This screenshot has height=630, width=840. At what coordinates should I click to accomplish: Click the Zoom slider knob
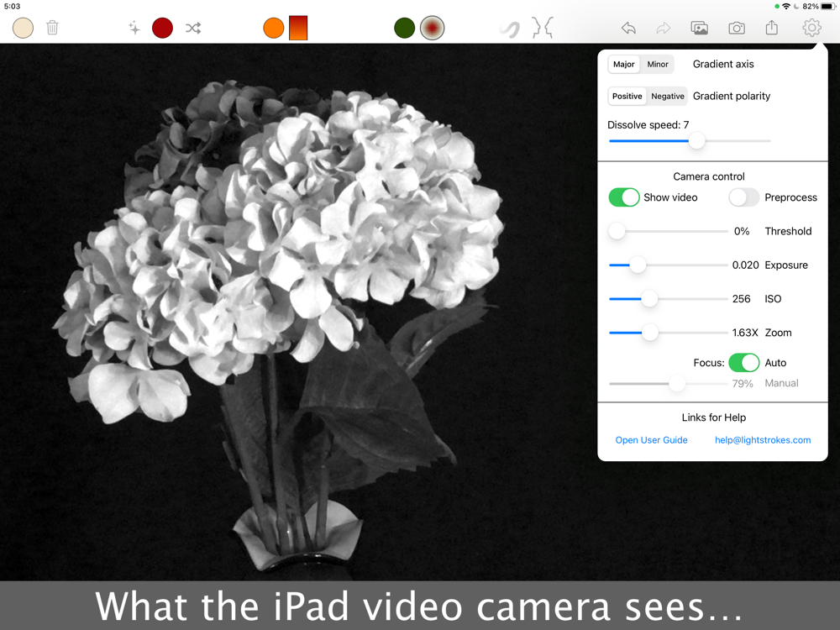point(650,332)
